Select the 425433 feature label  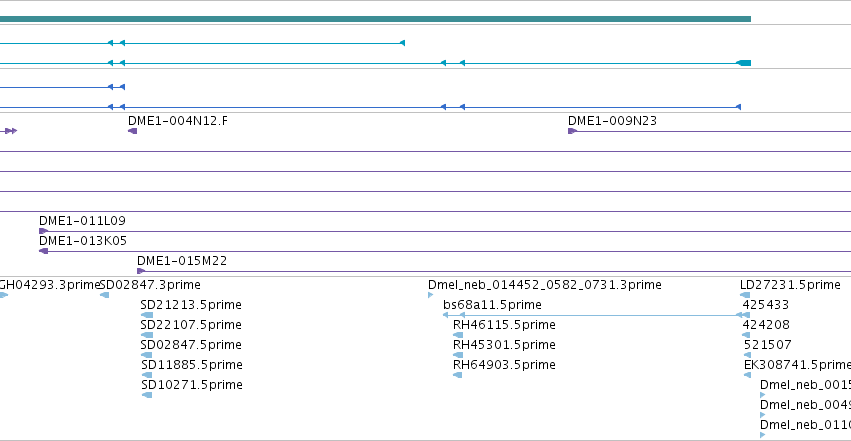(765, 305)
